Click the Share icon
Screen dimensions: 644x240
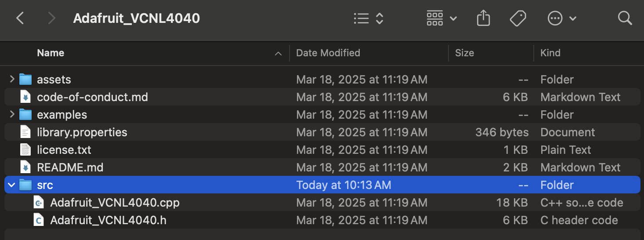click(x=483, y=18)
